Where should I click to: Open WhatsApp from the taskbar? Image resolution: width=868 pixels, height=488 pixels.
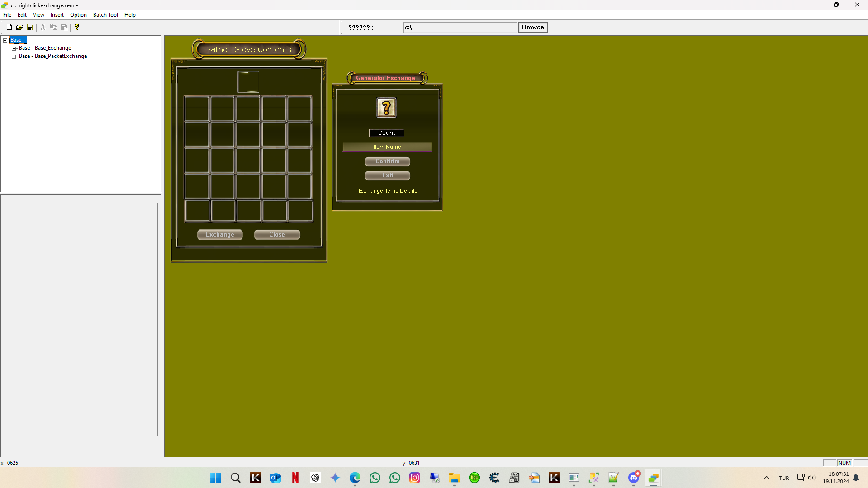pos(375,478)
